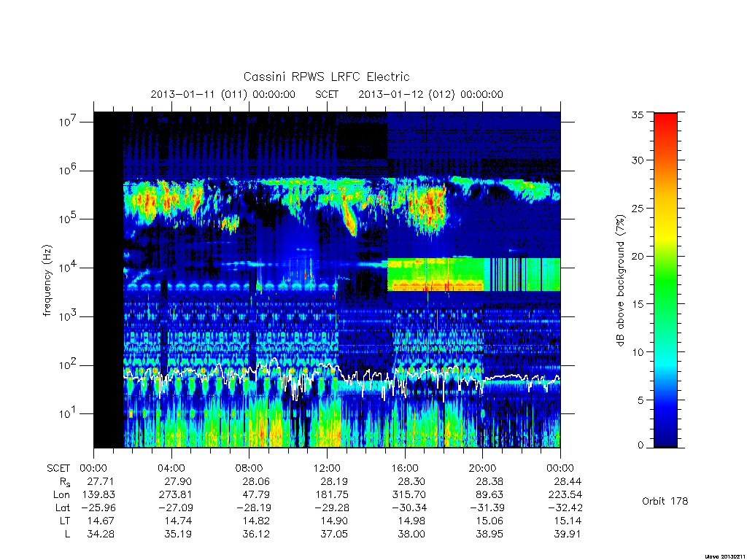Image resolution: width=747 pixels, height=560 pixels.
Task: Click the frequency (Hz) axis label
Action: [x=47, y=280]
